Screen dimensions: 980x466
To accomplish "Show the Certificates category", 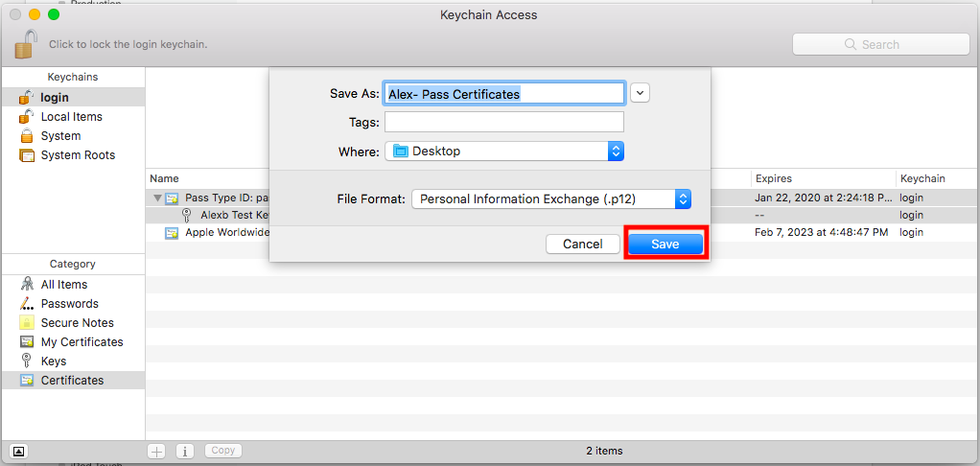I will (x=74, y=380).
